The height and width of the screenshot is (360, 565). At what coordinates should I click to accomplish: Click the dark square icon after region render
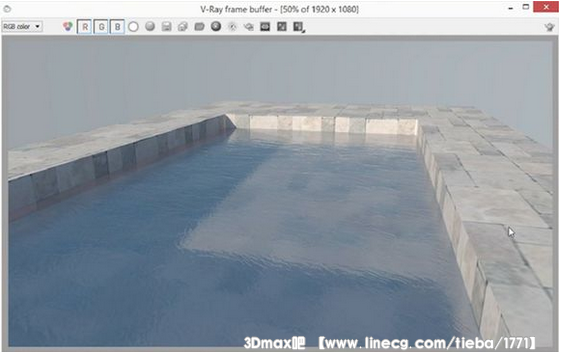click(282, 26)
